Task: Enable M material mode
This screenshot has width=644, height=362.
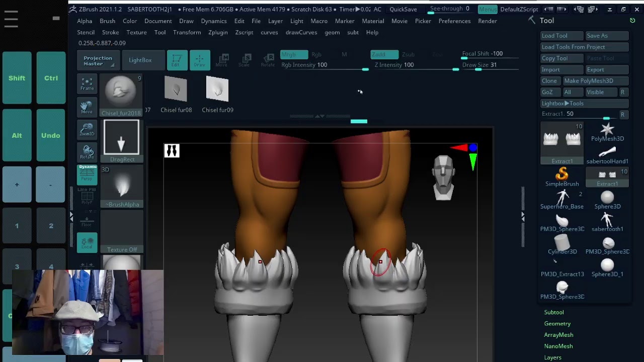Action: pyautogui.click(x=344, y=54)
